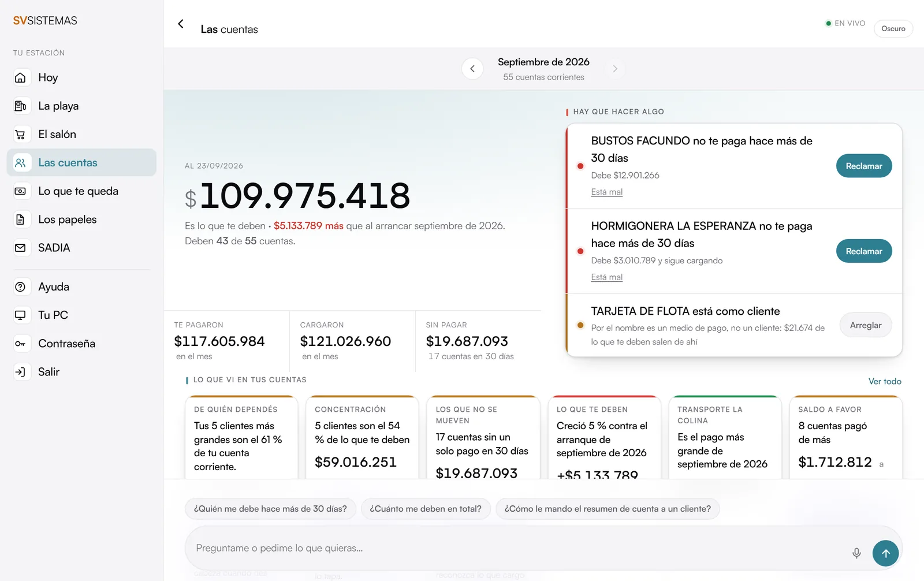The height and width of the screenshot is (581, 924).
Task: Click Está mal under BUSTOS FACUNDO
Action: pos(606,192)
